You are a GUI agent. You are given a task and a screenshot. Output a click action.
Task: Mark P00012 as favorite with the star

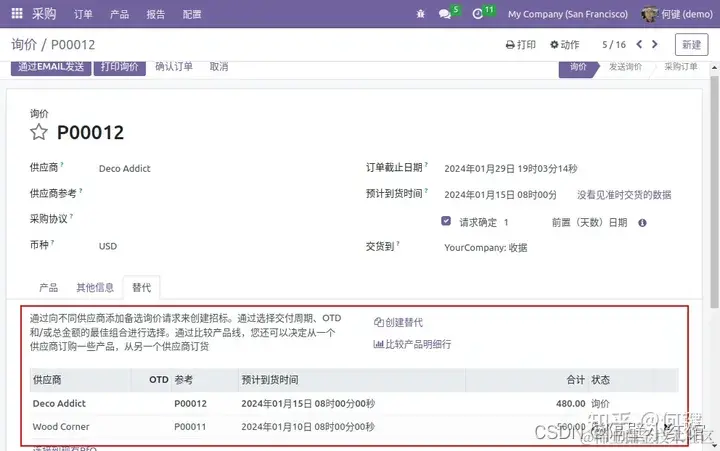tap(39, 132)
